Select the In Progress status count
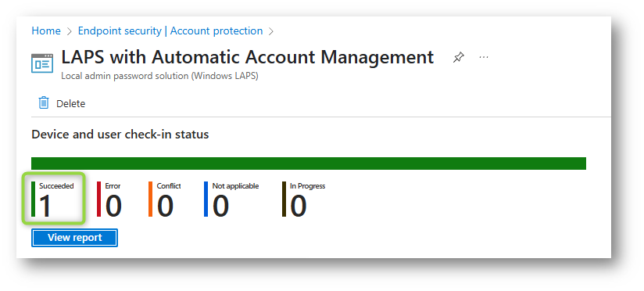This screenshot has height=291, width=644. click(299, 206)
